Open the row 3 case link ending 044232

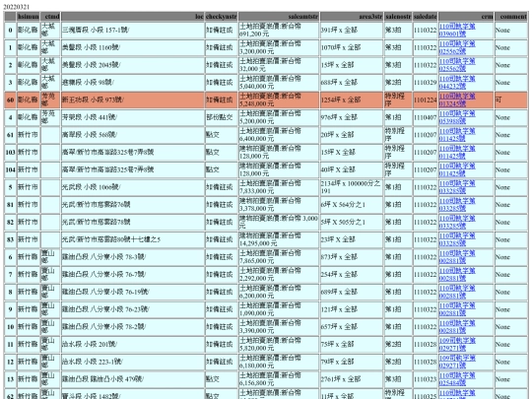coord(457,83)
